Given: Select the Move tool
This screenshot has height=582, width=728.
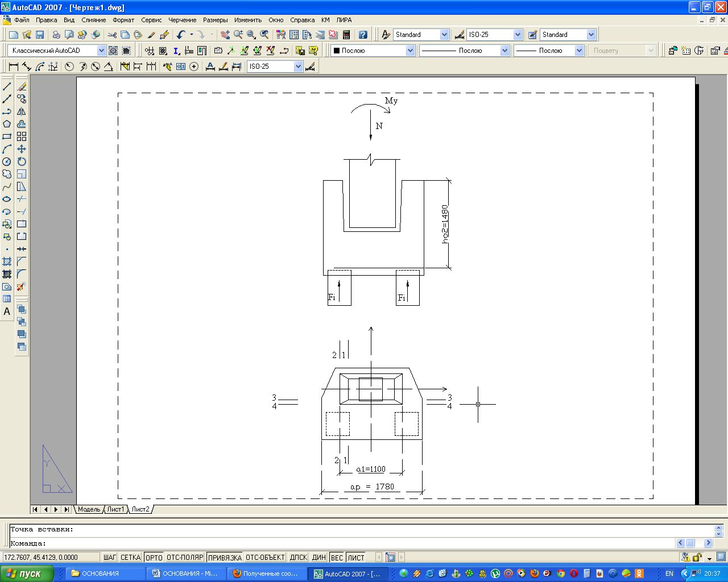Looking at the screenshot, I should pos(22,149).
